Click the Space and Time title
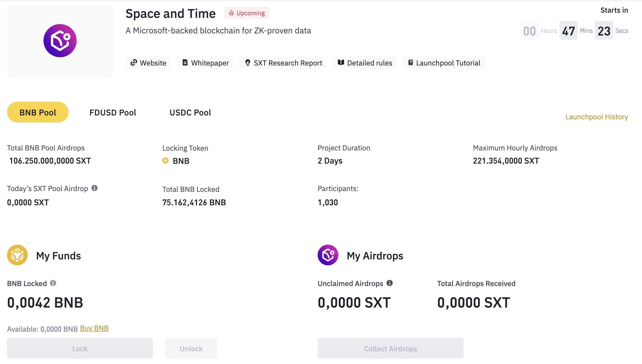 (x=171, y=13)
